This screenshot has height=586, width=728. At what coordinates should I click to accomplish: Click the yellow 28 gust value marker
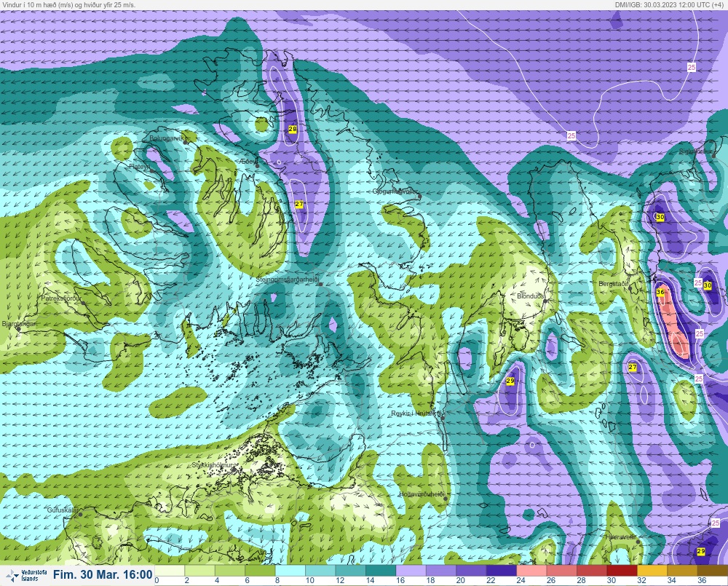click(x=293, y=129)
